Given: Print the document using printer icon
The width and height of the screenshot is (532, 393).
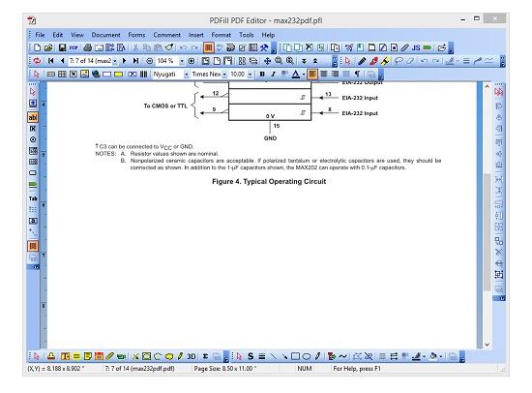Looking at the screenshot, I should coord(87,47).
